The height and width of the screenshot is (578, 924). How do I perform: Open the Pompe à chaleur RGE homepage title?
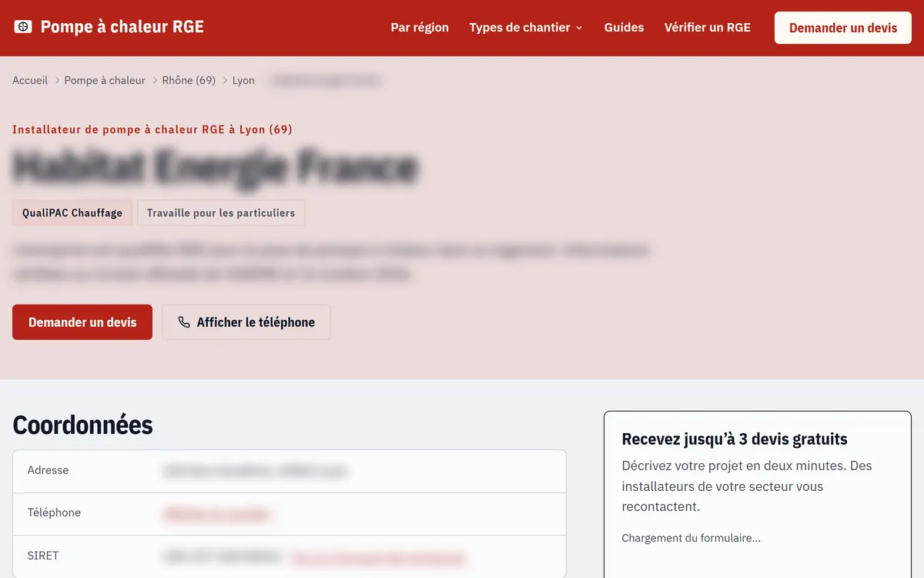point(122,27)
